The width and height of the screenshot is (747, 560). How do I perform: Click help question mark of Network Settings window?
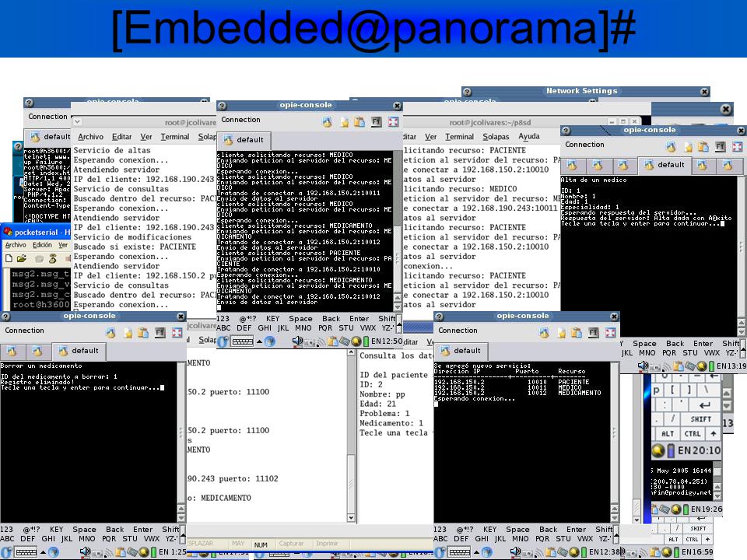point(468,92)
